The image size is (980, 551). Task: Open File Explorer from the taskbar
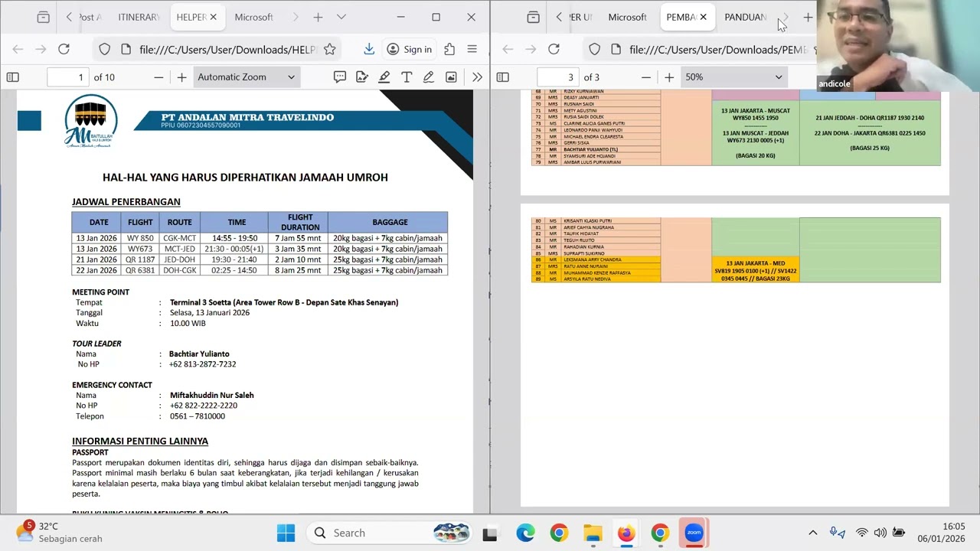pos(593,533)
